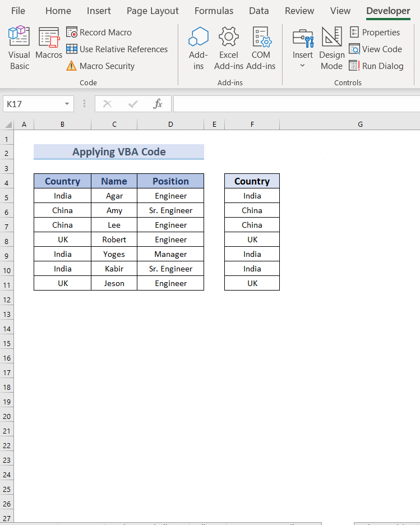Select the cell containing 'Lee'
This screenshot has height=525, width=420.
coord(114,225)
